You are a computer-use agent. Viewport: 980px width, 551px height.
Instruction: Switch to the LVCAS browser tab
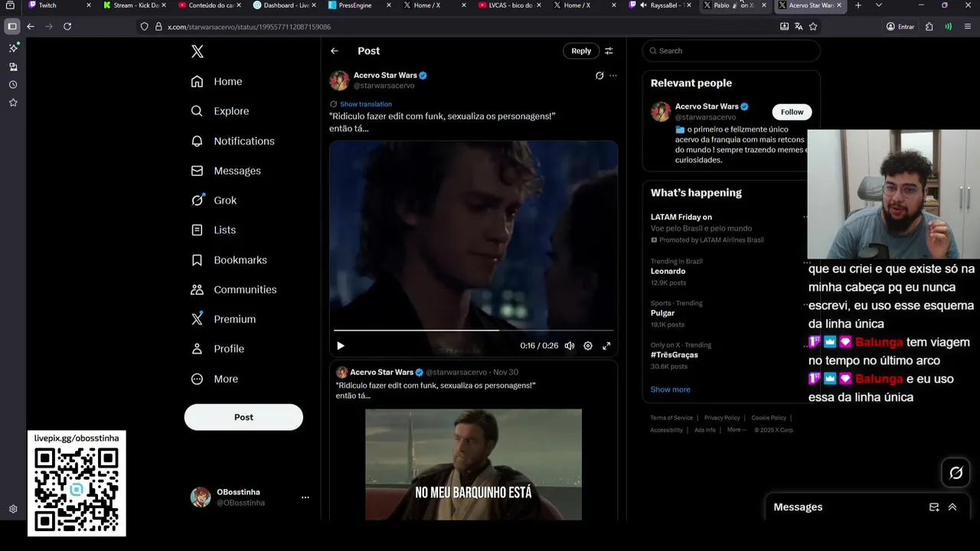click(x=511, y=5)
